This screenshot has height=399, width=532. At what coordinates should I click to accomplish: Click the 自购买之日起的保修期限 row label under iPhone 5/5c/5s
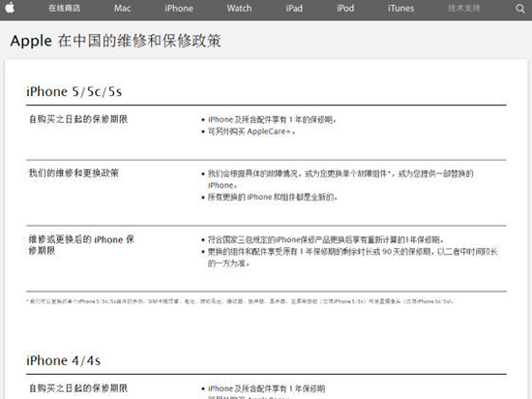click(78, 119)
